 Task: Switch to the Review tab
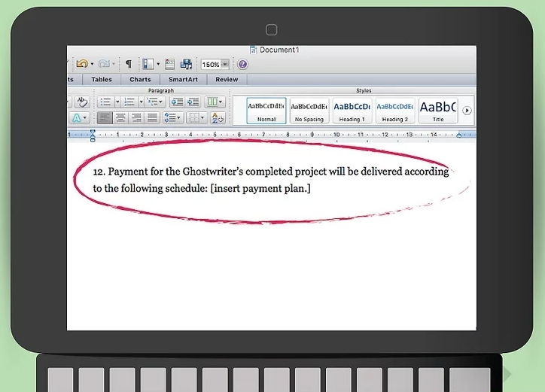[x=227, y=79]
